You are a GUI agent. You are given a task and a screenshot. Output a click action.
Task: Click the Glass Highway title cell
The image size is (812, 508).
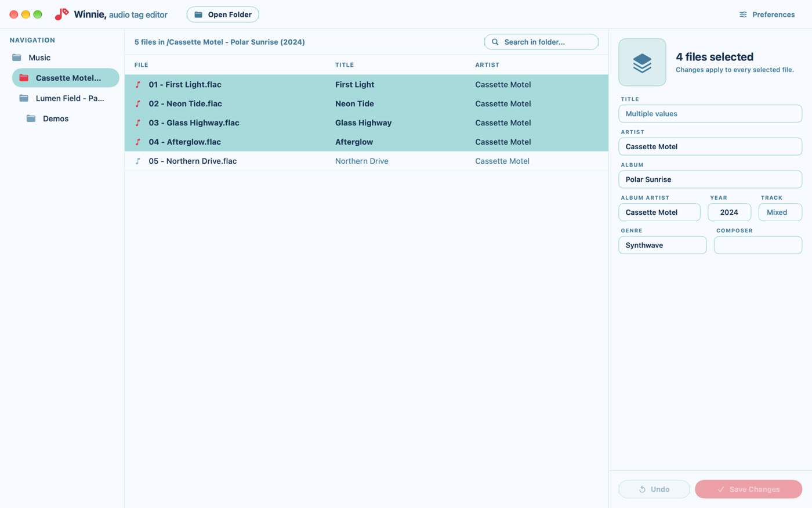pos(363,123)
